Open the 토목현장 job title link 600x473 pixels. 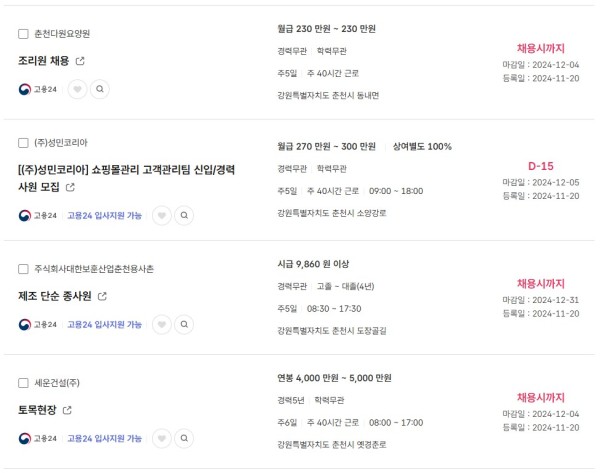37,410
